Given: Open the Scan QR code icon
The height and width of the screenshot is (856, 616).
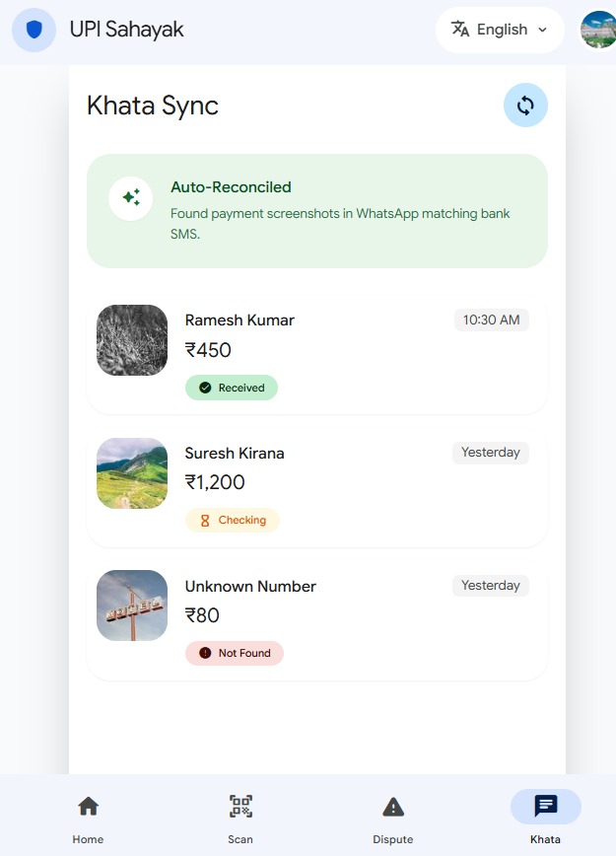Looking at the screenshot, I should (x=240, y=807).
